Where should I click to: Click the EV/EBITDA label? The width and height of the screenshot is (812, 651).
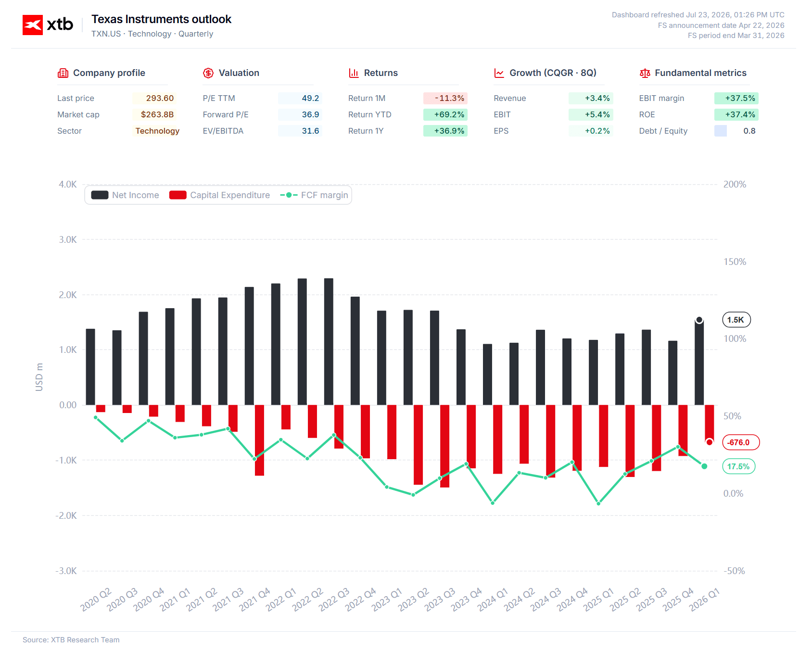pos(223,131)
